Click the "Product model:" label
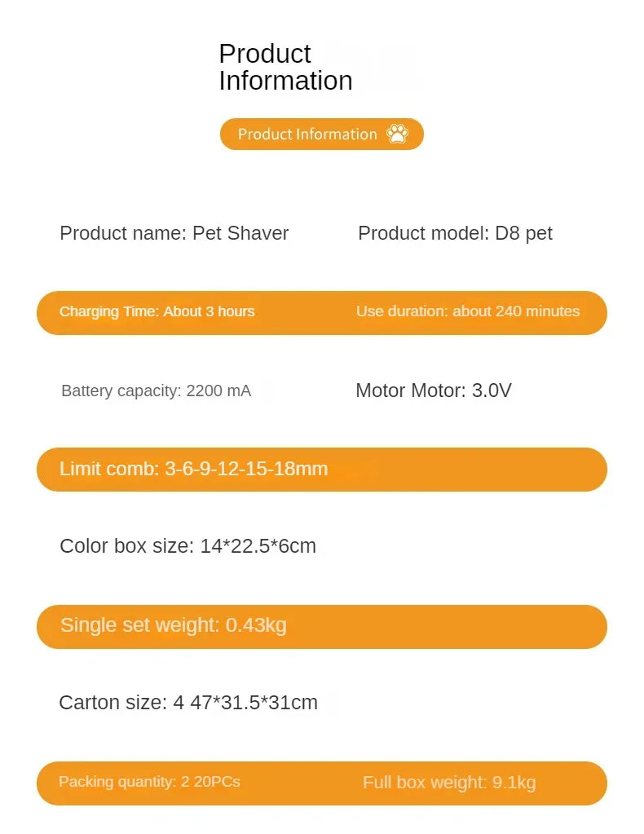The image size is (644, 834). (424, 233)
